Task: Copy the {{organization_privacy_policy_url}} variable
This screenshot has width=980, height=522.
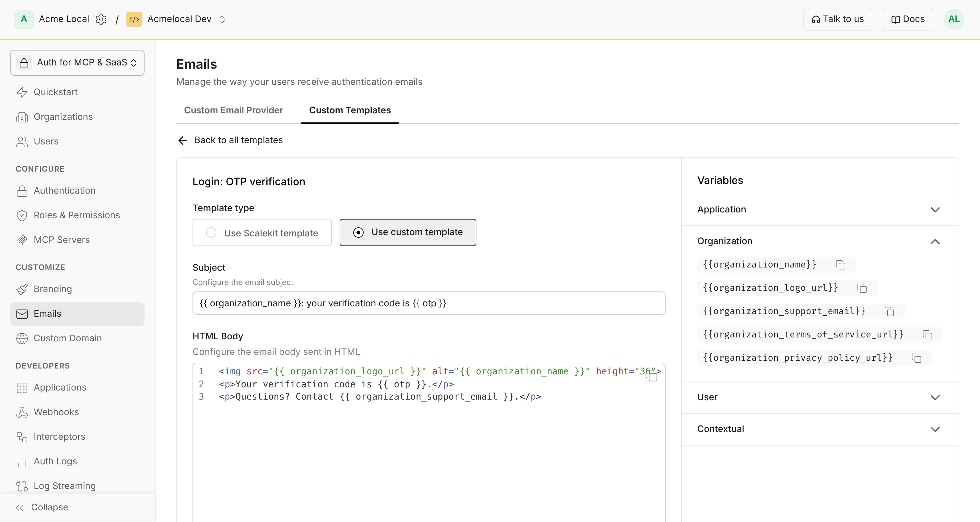Action: point(916,358)
